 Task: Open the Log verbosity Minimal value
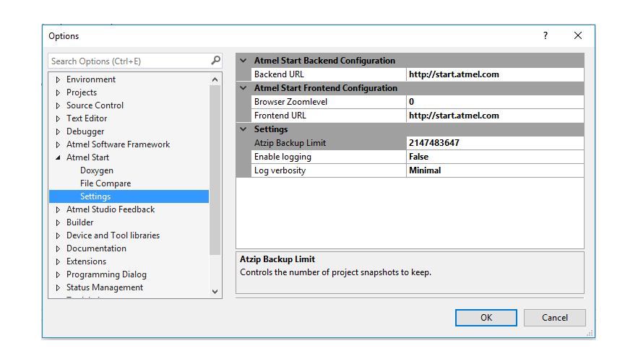[494, 170]
